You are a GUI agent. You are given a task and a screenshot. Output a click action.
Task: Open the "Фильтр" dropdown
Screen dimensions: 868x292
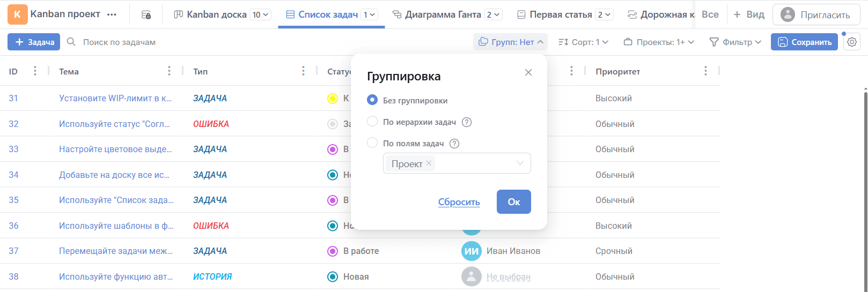click(735, 42)
